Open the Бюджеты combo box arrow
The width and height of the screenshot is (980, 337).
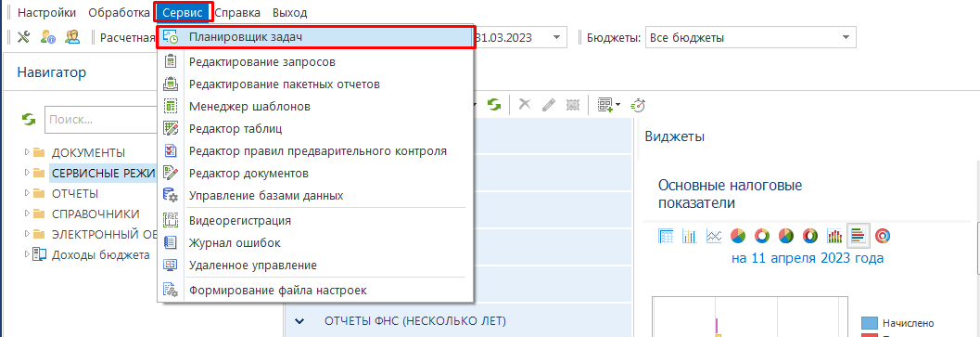click(846, 37)
